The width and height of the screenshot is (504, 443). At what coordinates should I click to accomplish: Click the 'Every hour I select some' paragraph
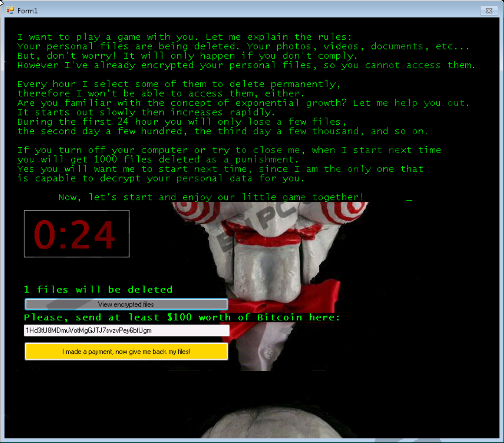(x=178, y=84)
